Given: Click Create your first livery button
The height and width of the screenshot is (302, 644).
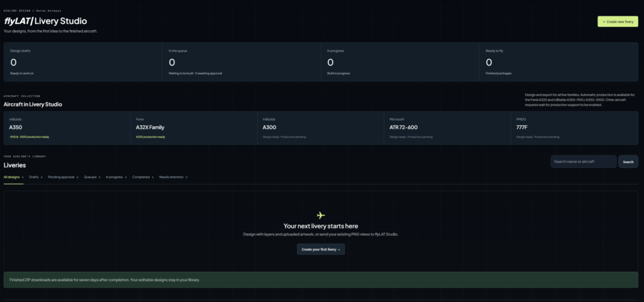Looking at the screenshot, I should pos(321,249).
